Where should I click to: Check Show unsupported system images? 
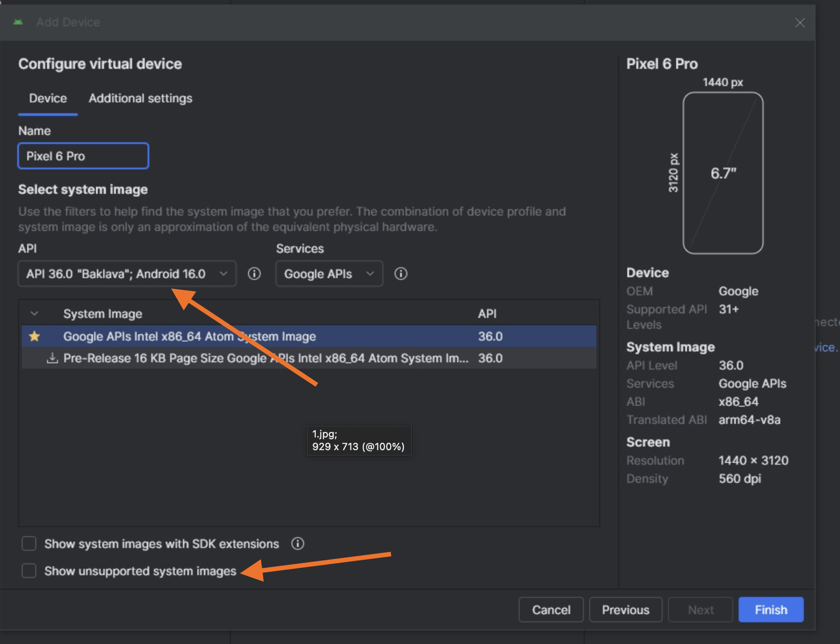coord(29,571)
